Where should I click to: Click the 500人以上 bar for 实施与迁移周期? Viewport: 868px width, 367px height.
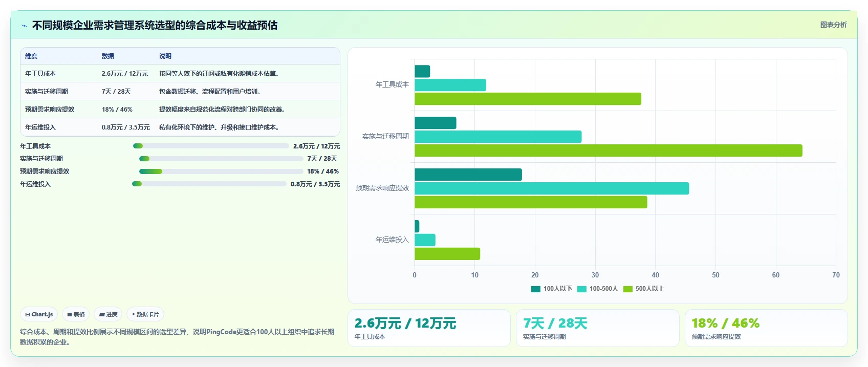(x=609, y=150)
